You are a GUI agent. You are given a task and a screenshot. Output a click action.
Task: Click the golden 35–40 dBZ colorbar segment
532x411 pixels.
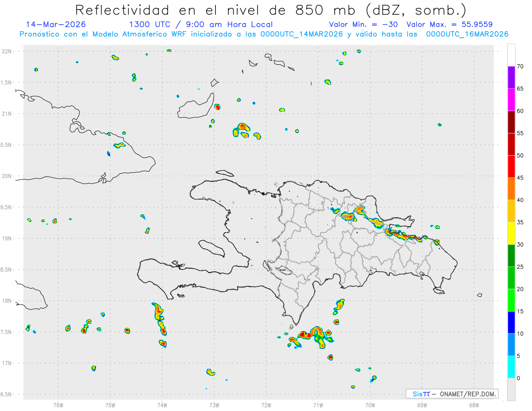pos(511,211)
